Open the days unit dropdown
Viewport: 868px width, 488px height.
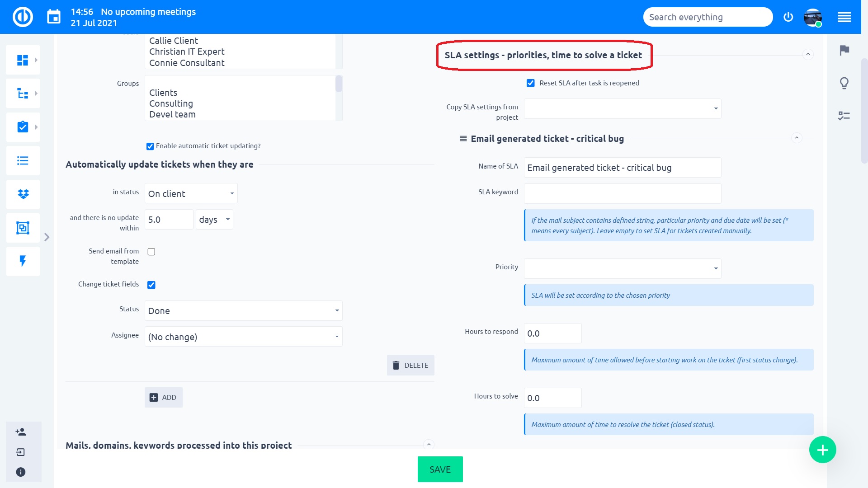coord(214,219)
